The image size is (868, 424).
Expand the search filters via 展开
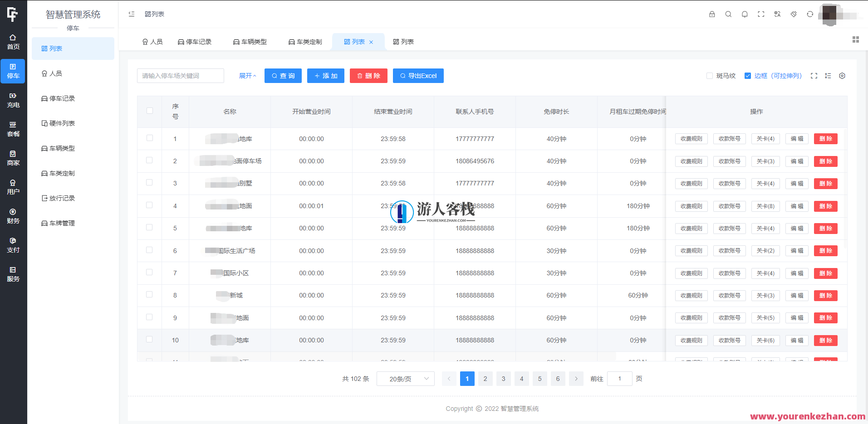[247, 76]
